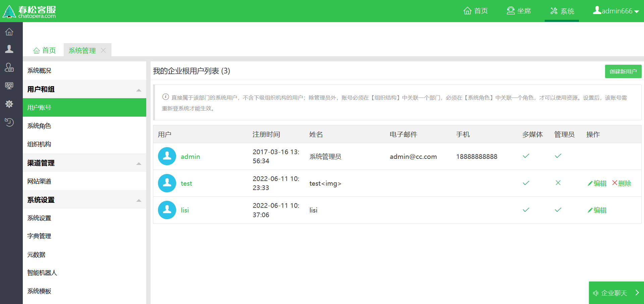Viewport: 644px width, 304px height.
Task: Click the contacts icon in left sidebar
Action: click(9, 67)
